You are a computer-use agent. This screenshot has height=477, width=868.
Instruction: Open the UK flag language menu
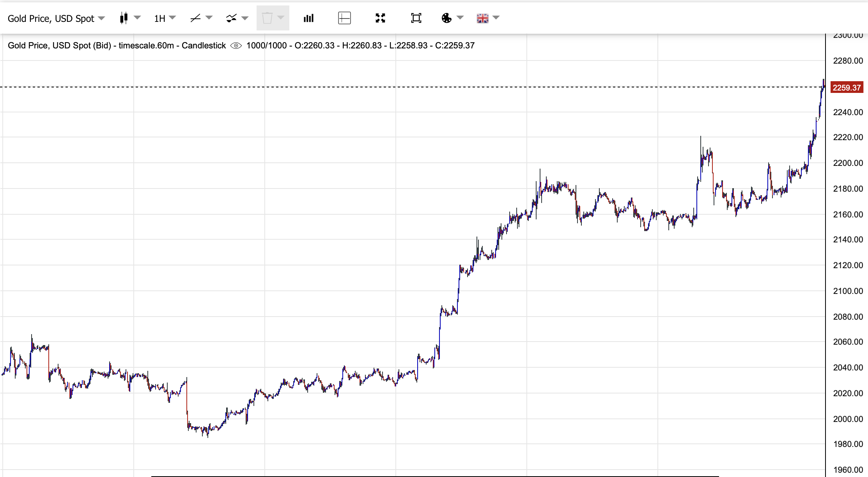coord(483,18)
